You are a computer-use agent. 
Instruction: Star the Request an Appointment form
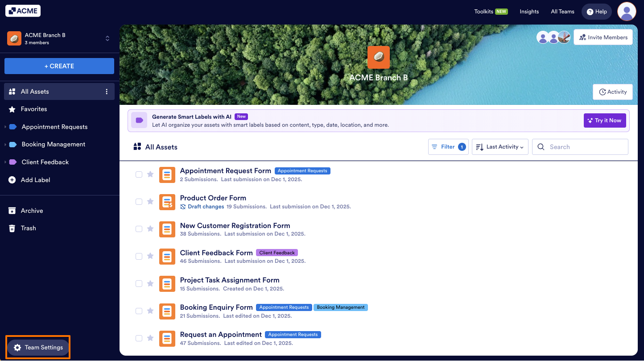tap(150, 338)
